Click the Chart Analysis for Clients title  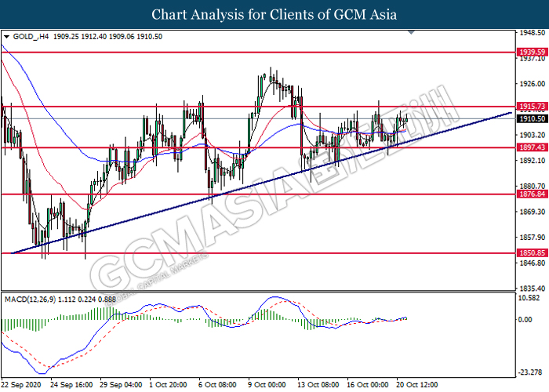point(274,14)
